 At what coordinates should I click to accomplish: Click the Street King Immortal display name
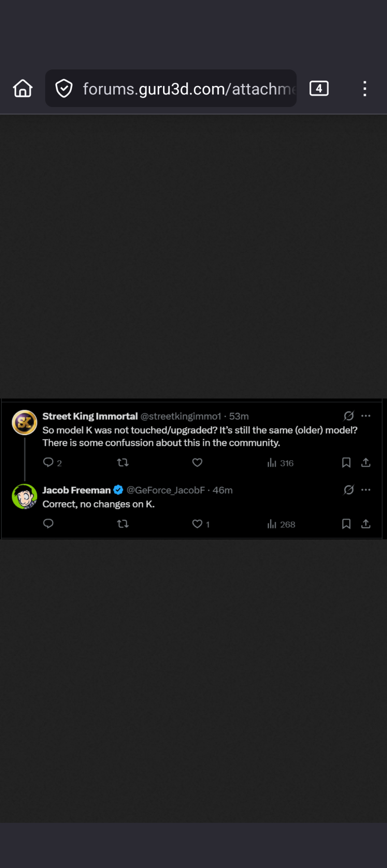click(90, 416)
